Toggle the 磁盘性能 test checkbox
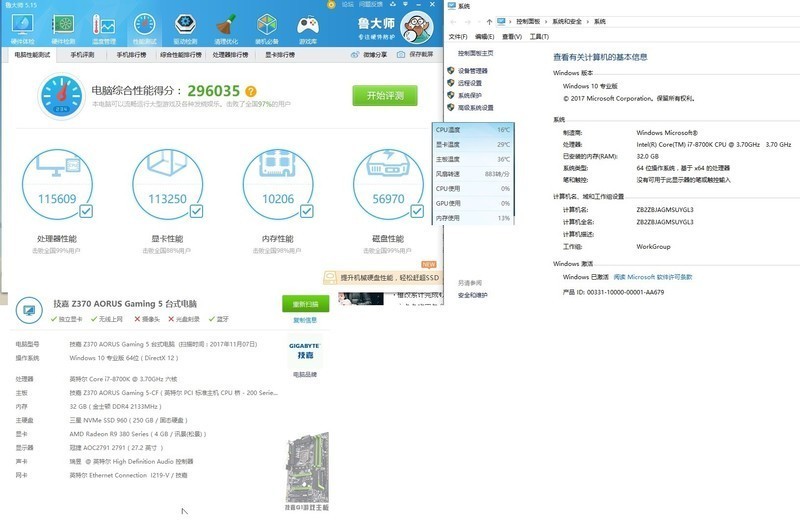This screenshot has height=524, width=800. [417, 211]
